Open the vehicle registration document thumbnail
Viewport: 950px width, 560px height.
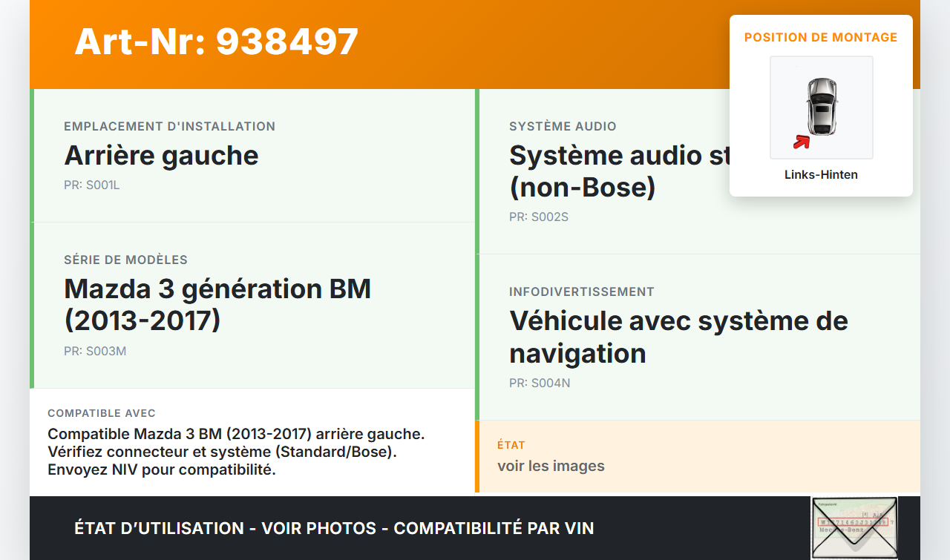(x=854, y=527)
